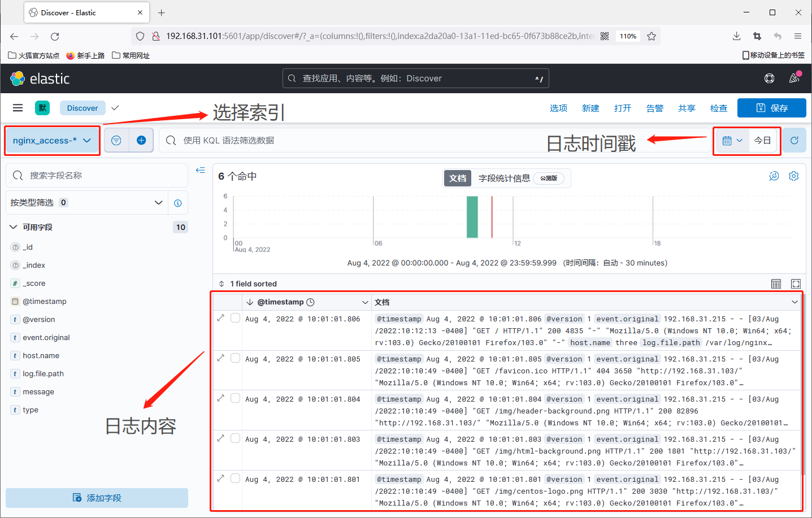
Task: Tick the checkbox for 10:01:01.803 entry
Action: pyautogui.click(x=236, y=438)
